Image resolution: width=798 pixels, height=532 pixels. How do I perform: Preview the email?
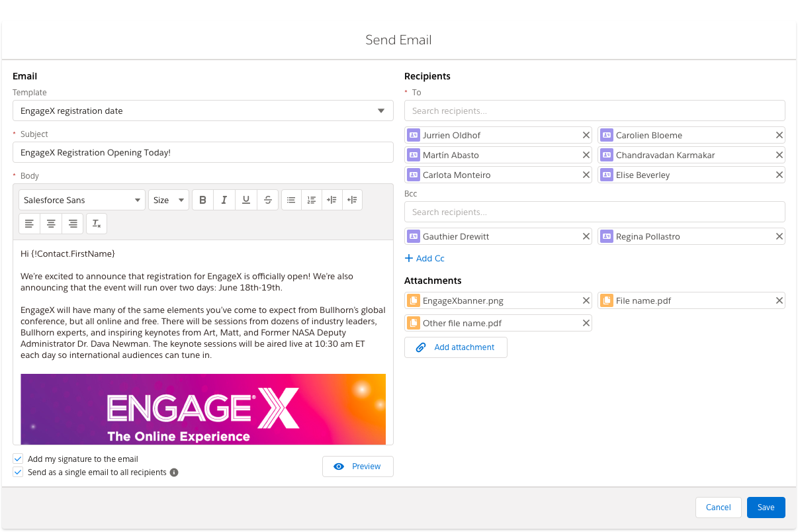pyautogui.click(x=357, y=466)
